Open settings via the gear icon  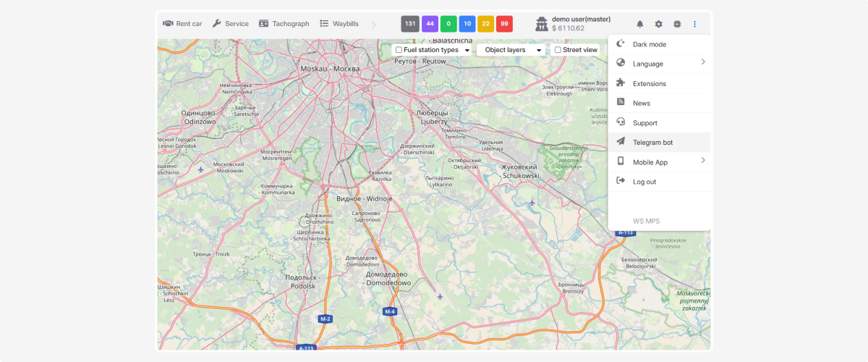point(658,24)
